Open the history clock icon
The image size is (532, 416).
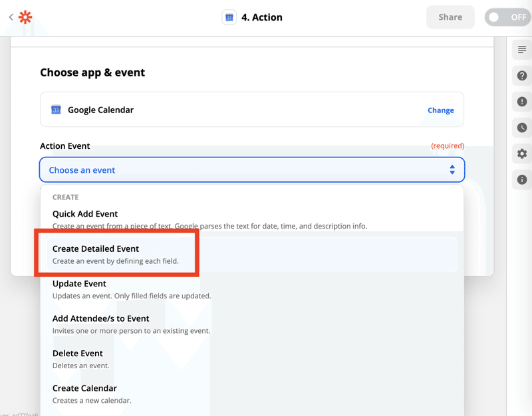pos(522,128)
